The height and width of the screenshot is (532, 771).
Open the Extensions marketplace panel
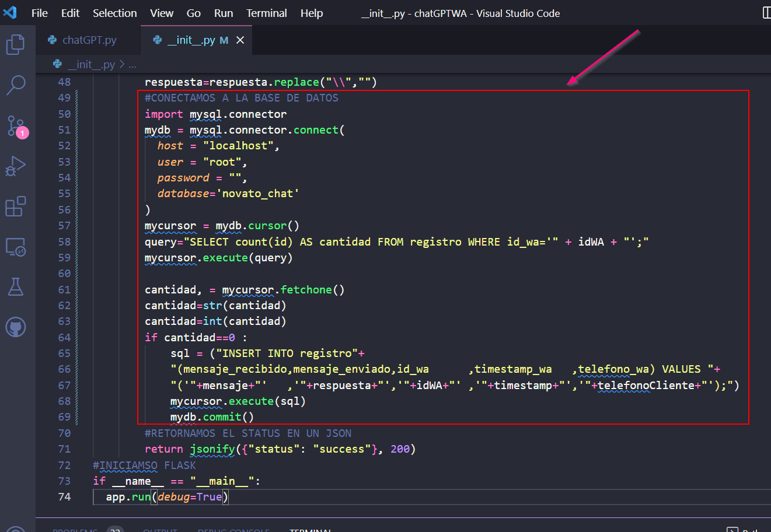16,208
